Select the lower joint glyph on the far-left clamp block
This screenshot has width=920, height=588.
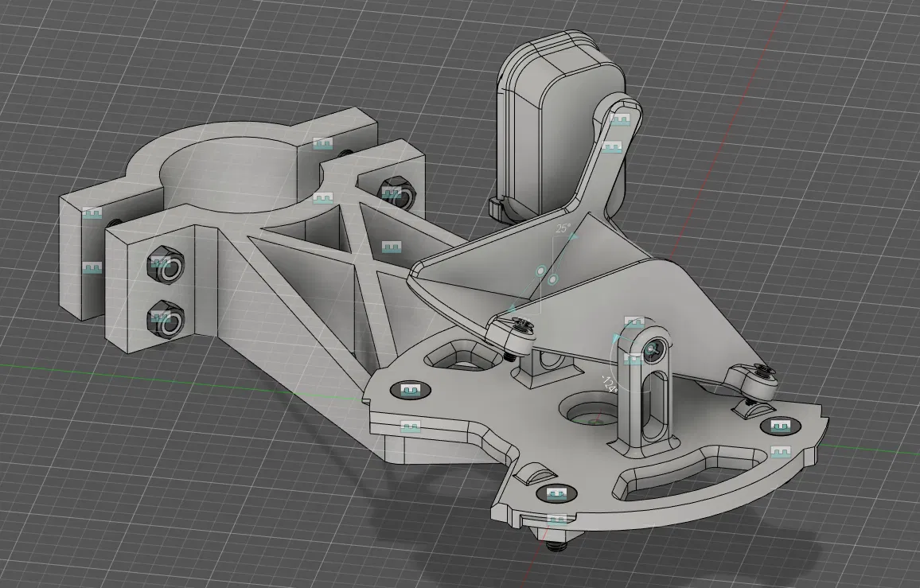point(92,268)
